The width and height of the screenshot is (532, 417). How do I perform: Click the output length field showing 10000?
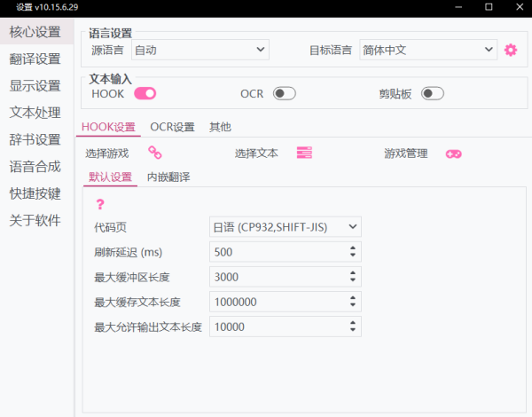click(285, 327)
